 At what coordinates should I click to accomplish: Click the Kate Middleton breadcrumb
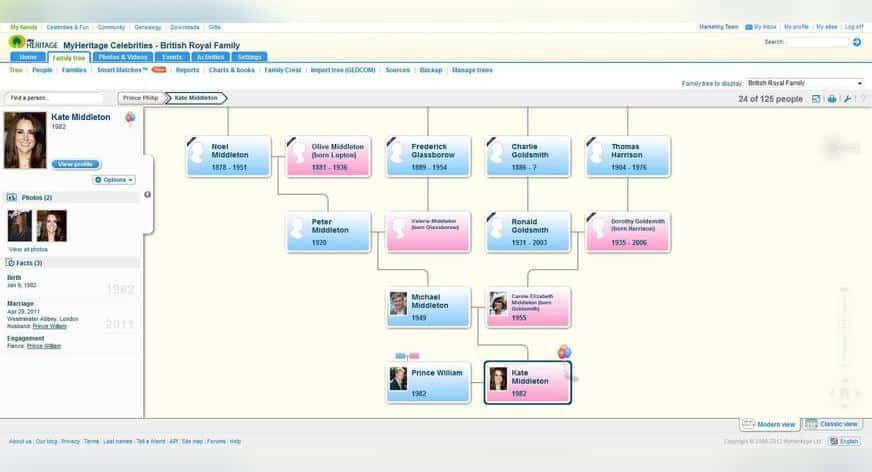coord(196,98)
